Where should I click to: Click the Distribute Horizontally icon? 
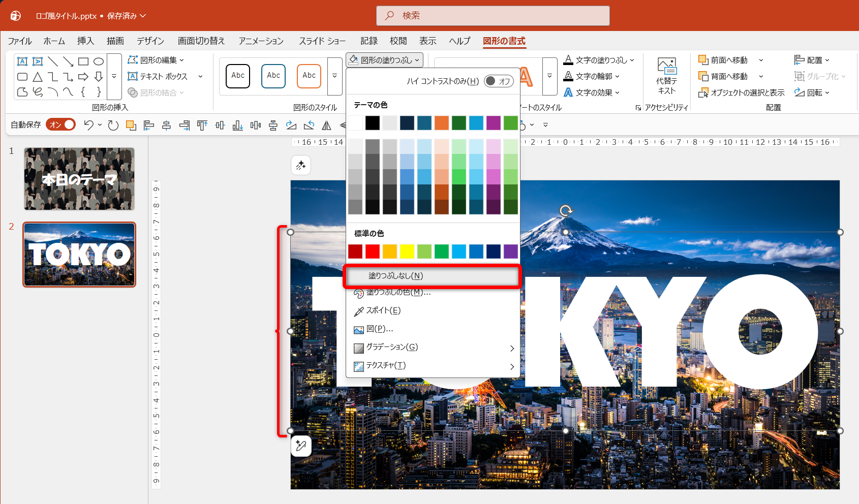256,125
